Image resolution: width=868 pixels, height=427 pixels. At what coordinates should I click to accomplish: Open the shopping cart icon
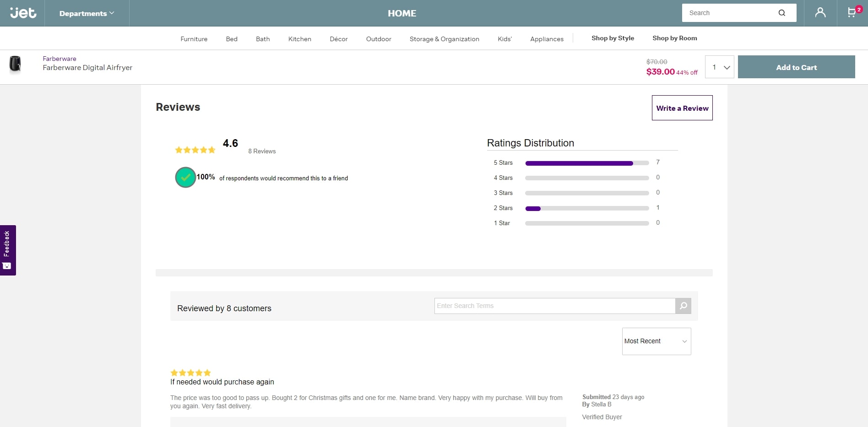[x=852, y=13]
